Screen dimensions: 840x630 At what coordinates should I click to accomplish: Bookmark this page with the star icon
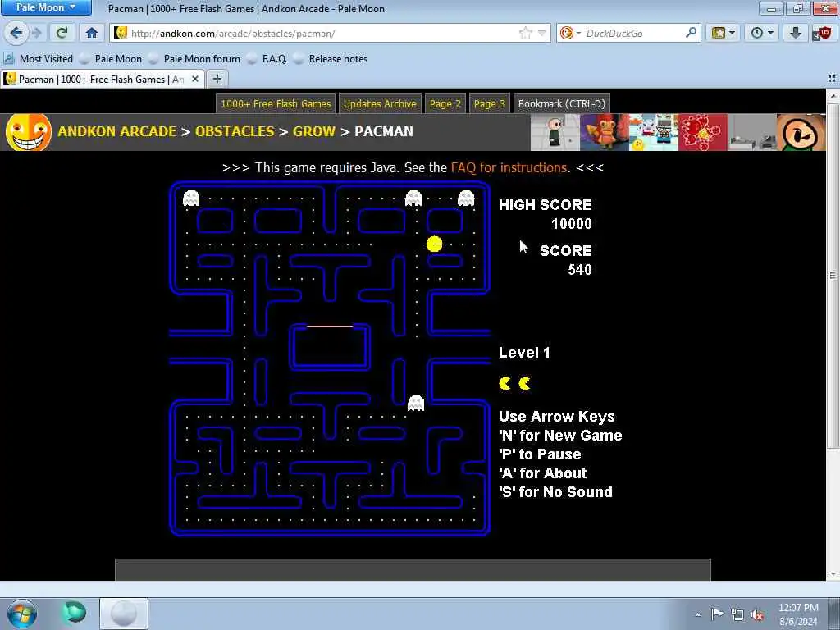tap(526, 33)
